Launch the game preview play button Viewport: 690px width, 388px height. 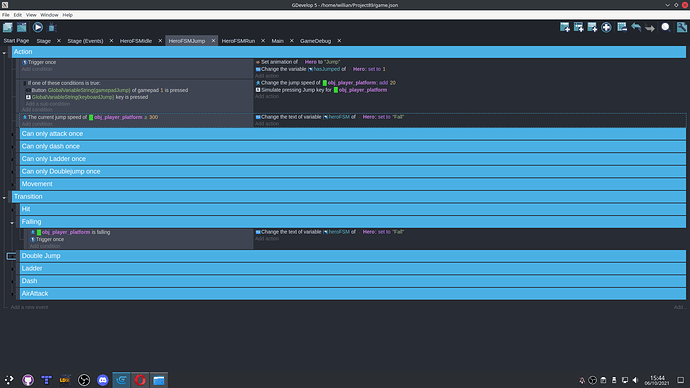(x=38, y=27)
